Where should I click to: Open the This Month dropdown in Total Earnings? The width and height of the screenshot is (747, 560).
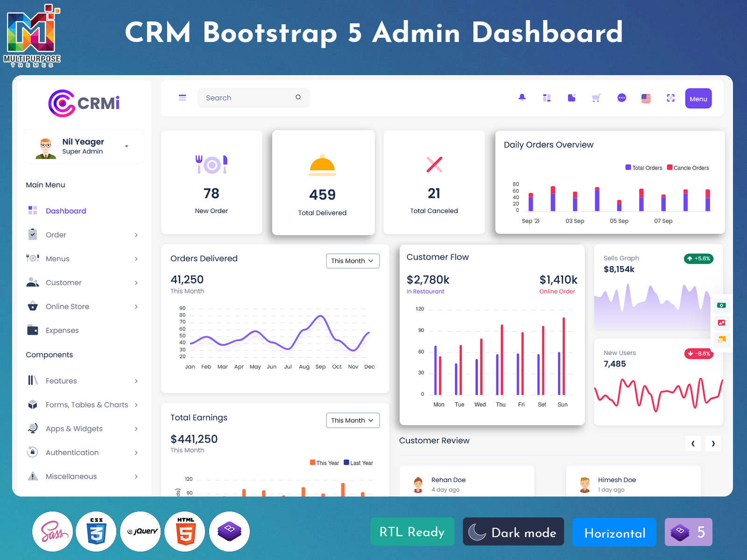click(x=352, y=420)
